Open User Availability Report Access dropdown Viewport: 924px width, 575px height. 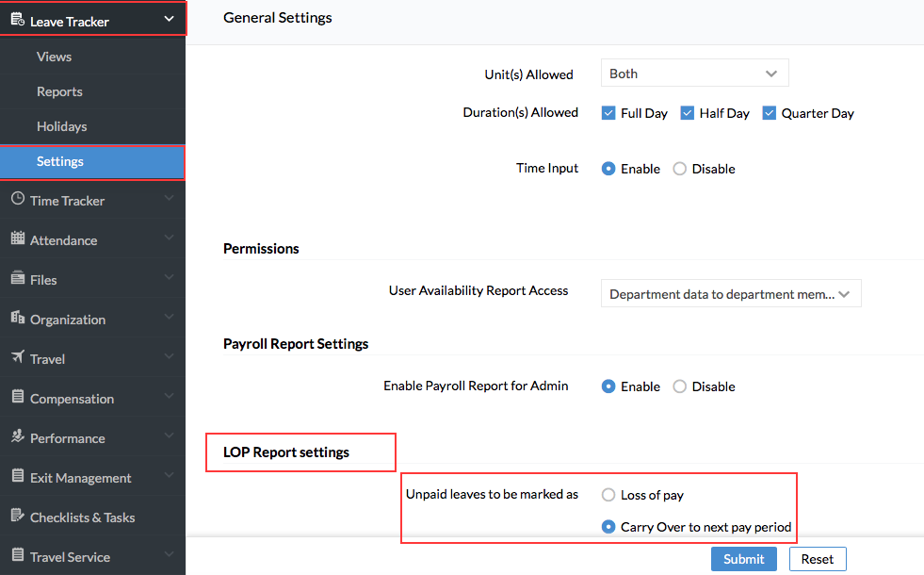click(731, 294)
